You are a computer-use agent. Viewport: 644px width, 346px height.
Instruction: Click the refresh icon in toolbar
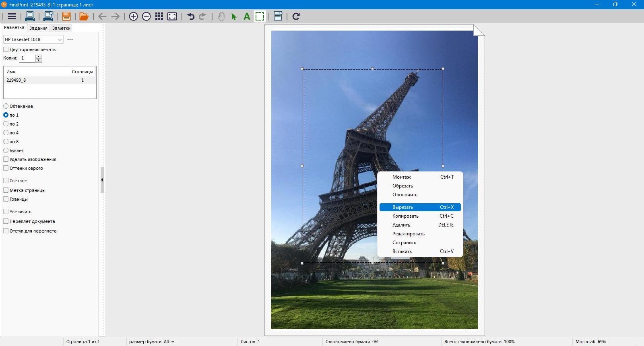296,16
